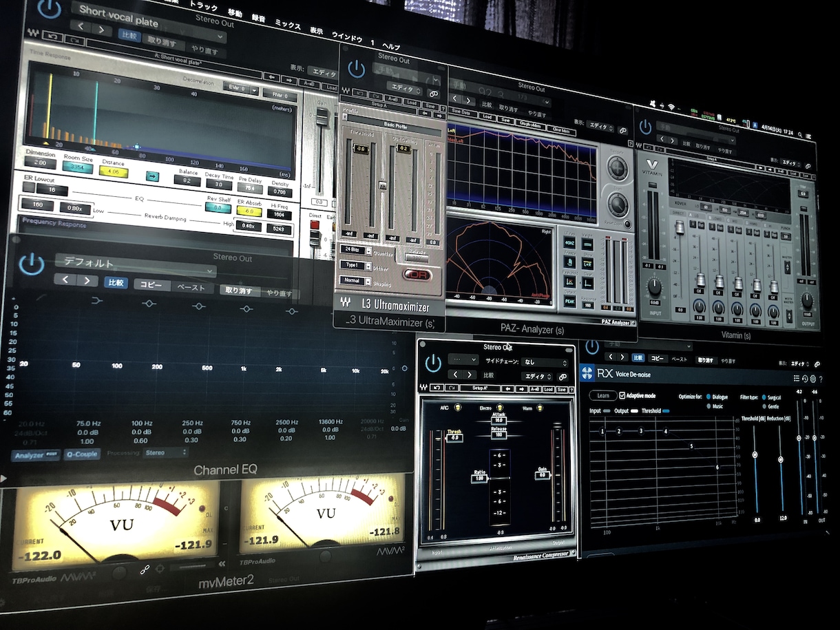Viewport: 840px width, 630px height.
Task: Open RX Voice De-noise help question mark
Action: click(x=821, y=379)
